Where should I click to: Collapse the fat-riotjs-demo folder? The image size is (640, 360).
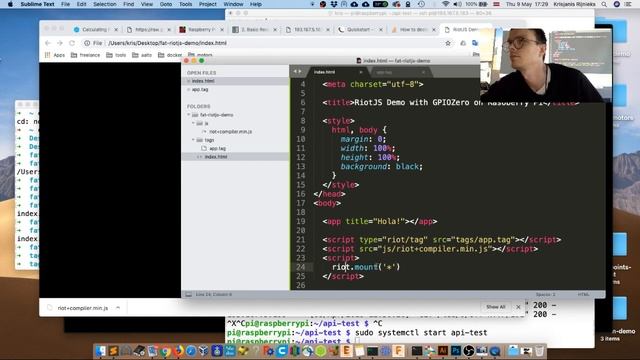click(x=189, y=115)
